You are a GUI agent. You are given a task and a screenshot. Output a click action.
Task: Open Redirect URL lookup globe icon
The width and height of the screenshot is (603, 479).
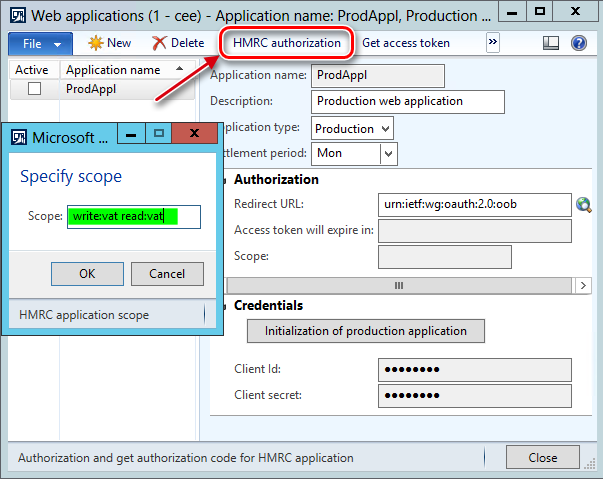coord(583,205)
